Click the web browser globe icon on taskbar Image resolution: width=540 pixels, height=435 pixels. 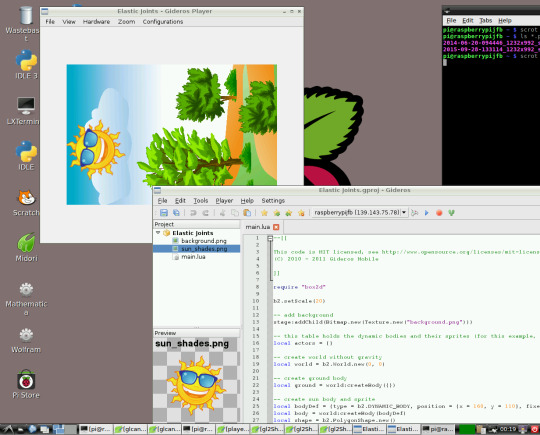click(x=32, y=429)
